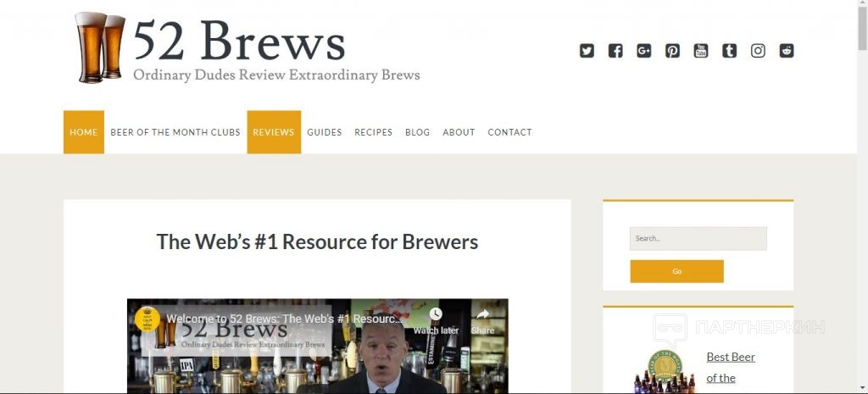The image size is (868, 394).
Task: Open the Tumblr social icon
Action: pos(730,51)
